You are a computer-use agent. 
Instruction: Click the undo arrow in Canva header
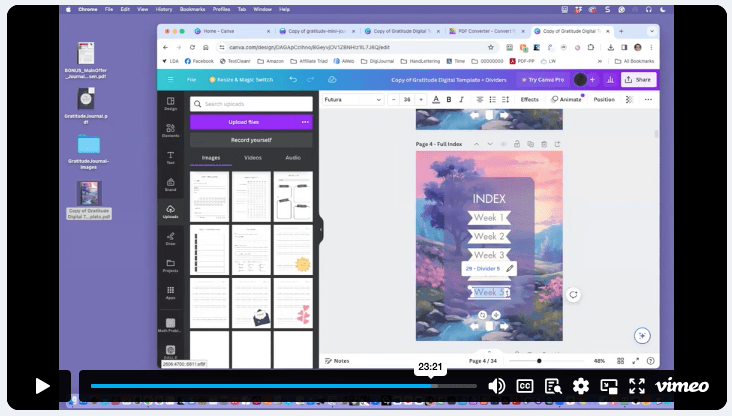[x=293, y=79]
